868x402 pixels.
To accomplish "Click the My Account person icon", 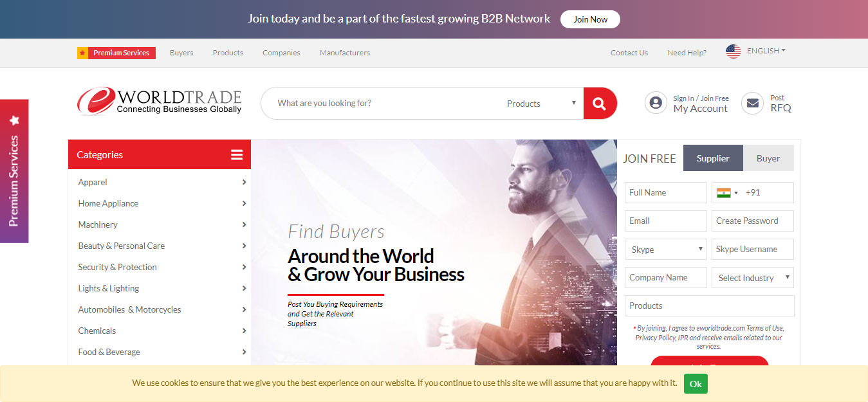I will tap(655, 102).
